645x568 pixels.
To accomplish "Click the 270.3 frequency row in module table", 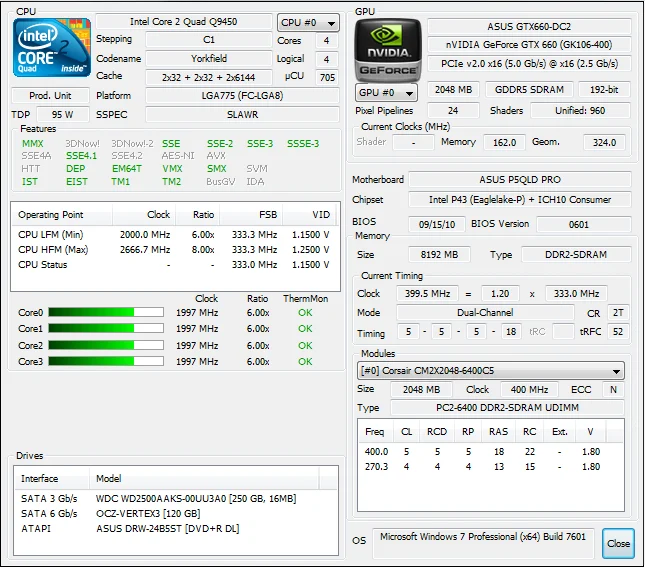I will click(x=490, y=467).
